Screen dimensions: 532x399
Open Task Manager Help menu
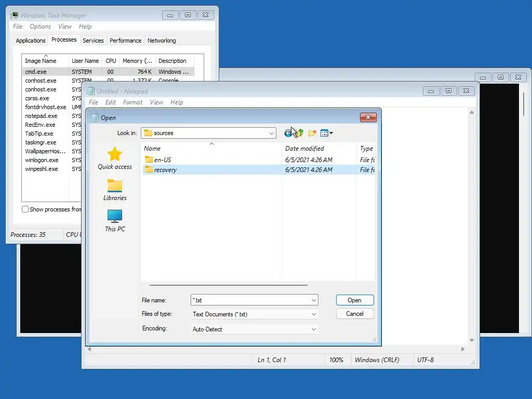pyautogui.click(x=85, y=26)
